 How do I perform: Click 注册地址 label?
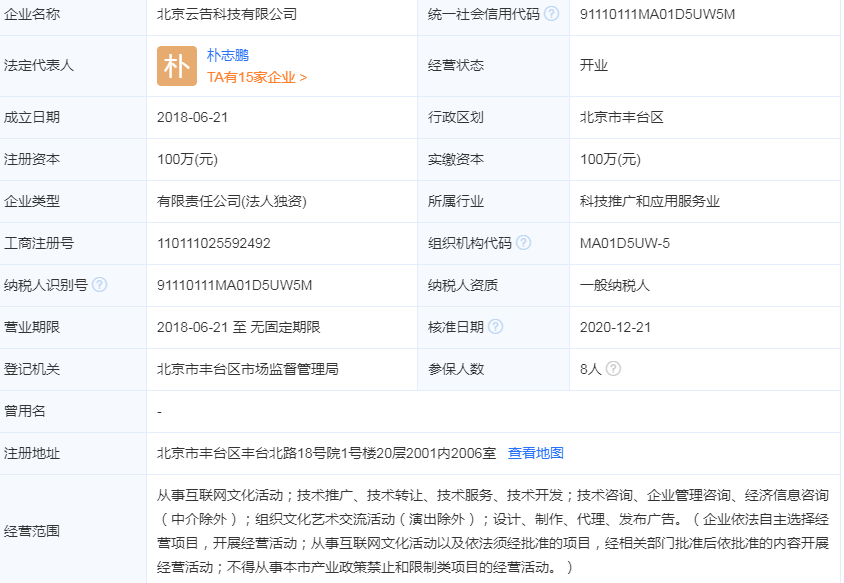pyautogui.click(x=32, y=453)
